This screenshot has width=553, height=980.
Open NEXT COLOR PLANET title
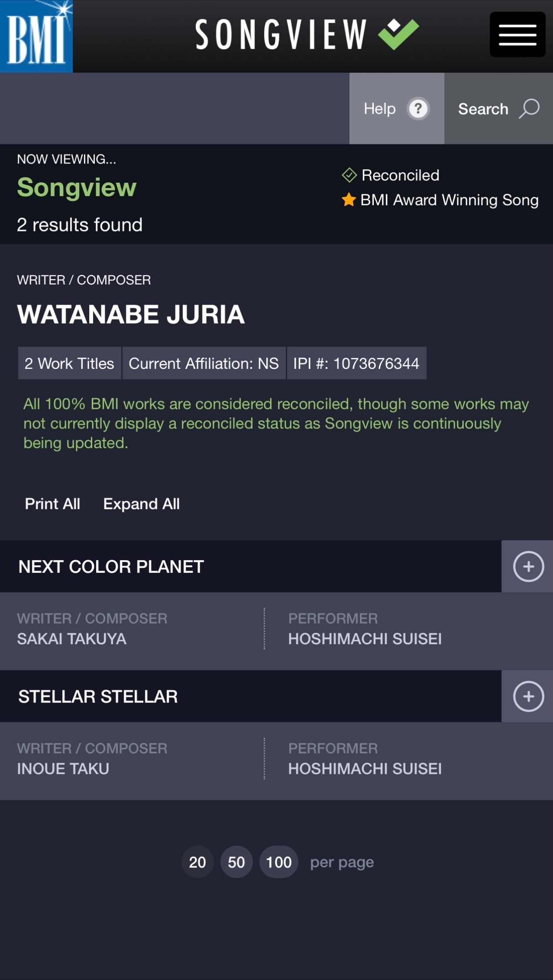111,566
